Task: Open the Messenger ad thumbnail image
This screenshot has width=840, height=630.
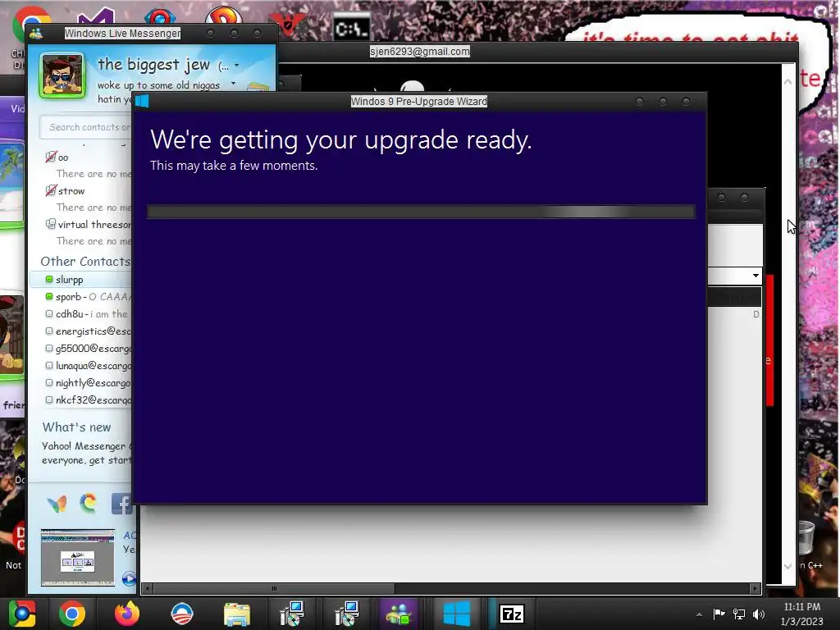Action: click(78, 558)
